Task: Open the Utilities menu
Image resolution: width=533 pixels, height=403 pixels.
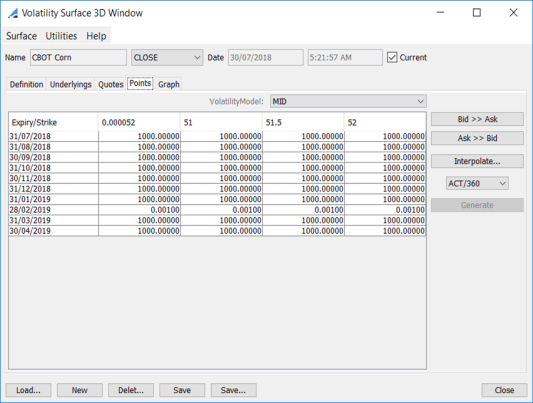Action: click(x=61, y=36)
